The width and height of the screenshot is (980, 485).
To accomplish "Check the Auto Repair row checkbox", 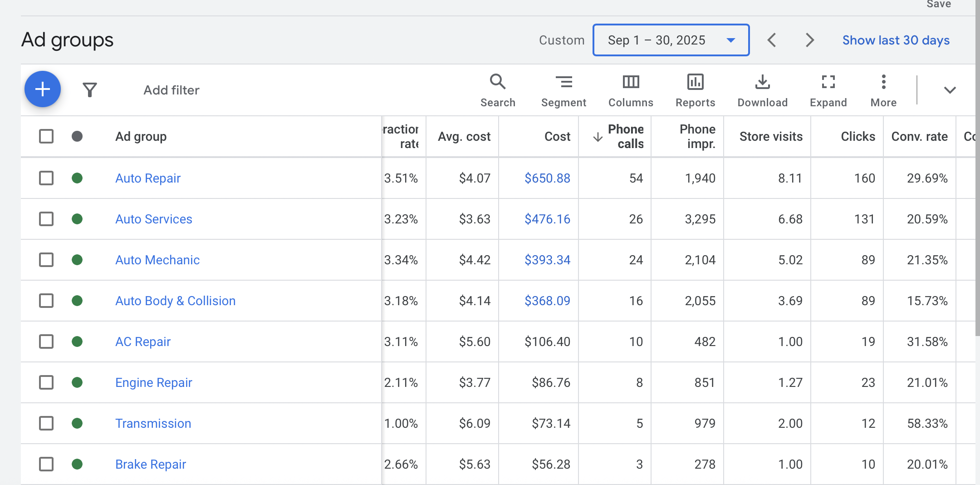I will click(x=46, y=178).
